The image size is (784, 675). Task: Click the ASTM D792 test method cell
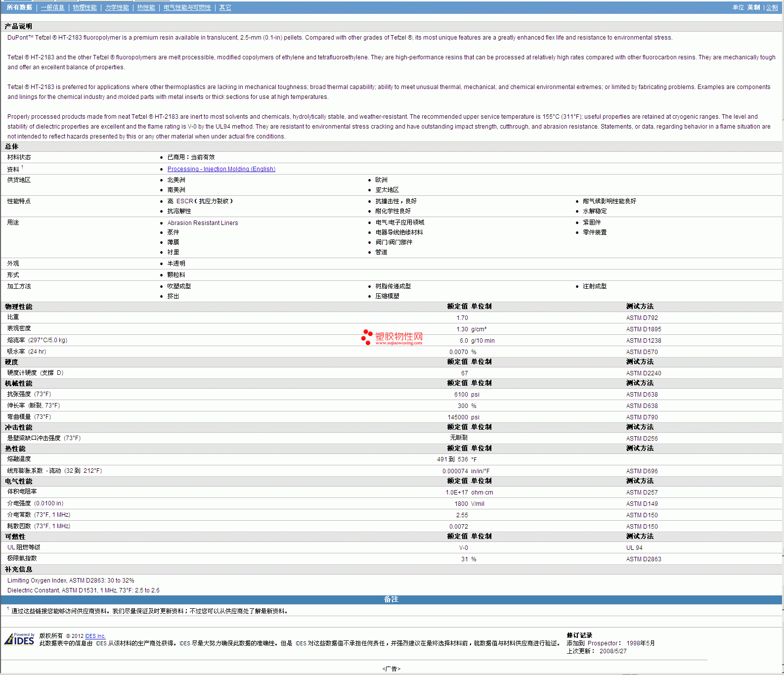[642, 318]
